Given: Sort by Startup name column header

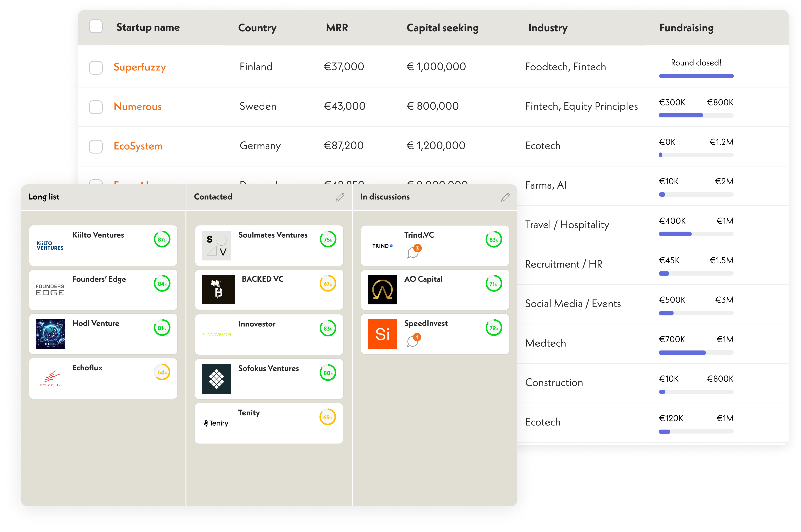Looking at the screenshot, I should click(148, 27).
